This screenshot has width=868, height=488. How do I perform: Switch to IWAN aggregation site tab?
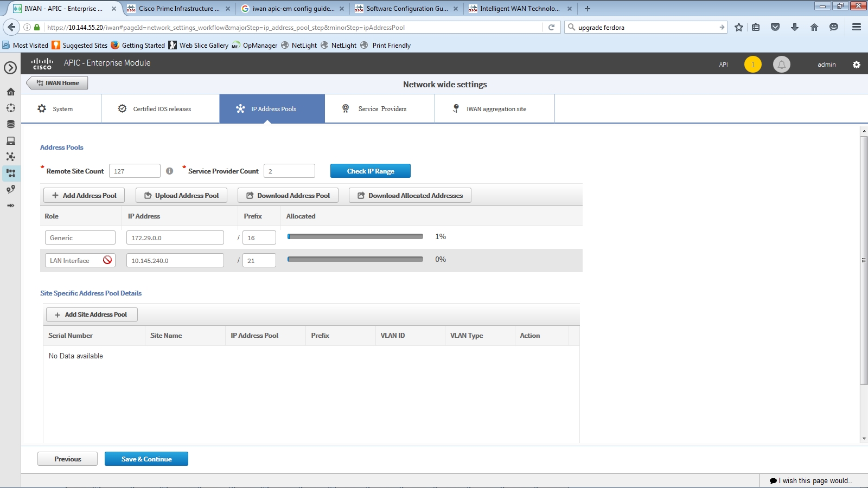click(495, 108)
